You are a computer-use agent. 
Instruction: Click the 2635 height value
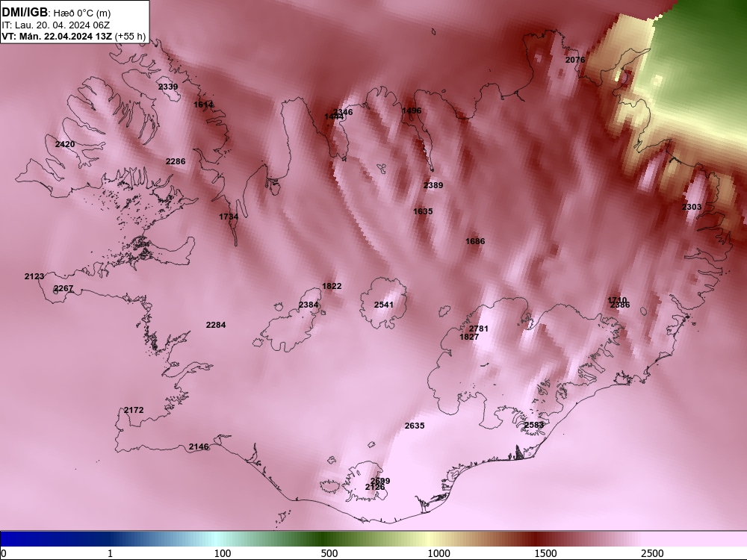415,426
